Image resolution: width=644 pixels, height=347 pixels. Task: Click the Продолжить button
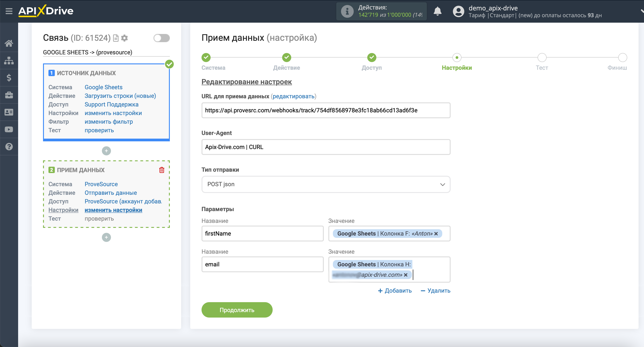pos(237,310)
